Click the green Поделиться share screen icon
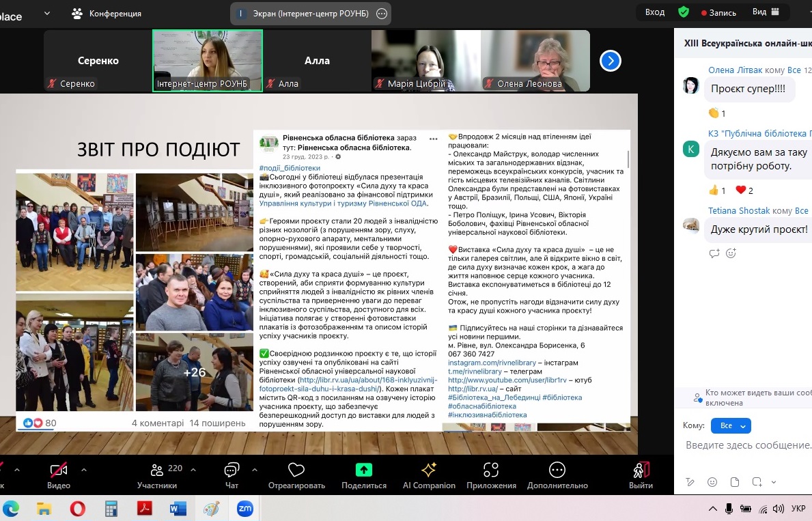The width and height of the screenshot is (812, 521). [x=364, y=470]
